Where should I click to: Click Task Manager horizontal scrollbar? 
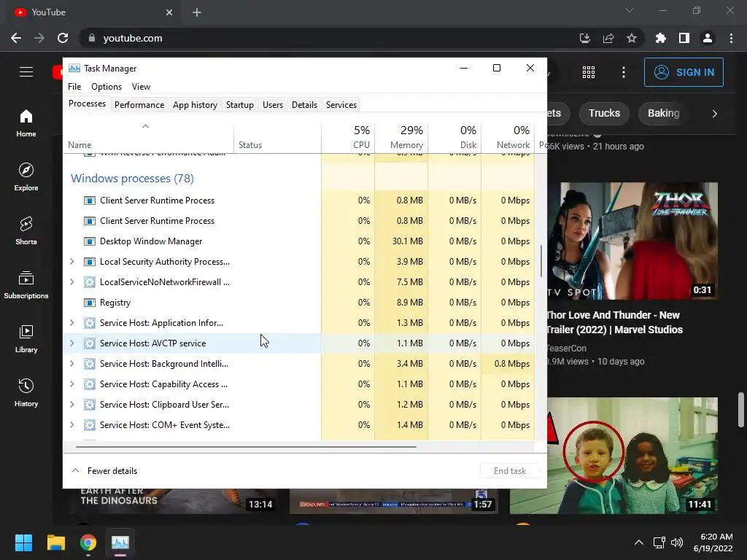coord(246,447)
